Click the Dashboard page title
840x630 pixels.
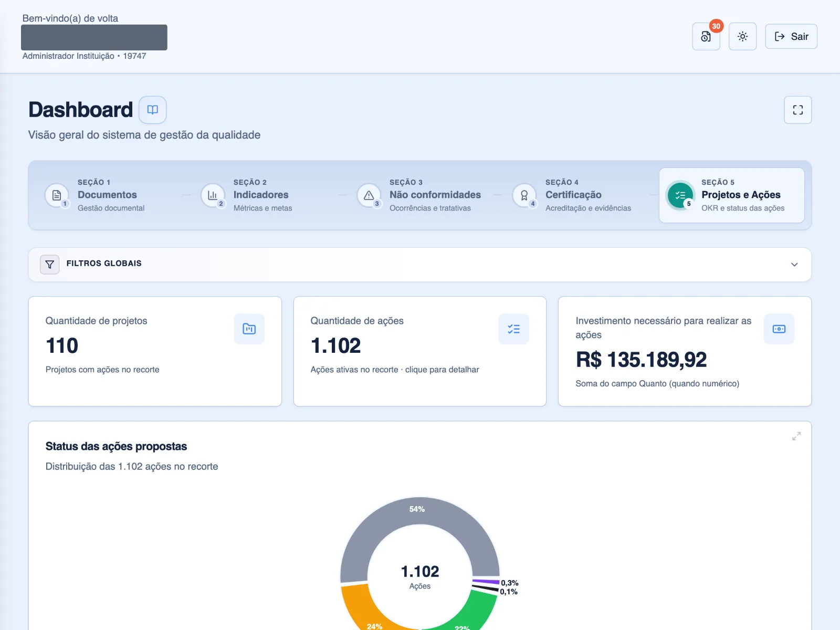pos(80,110)
